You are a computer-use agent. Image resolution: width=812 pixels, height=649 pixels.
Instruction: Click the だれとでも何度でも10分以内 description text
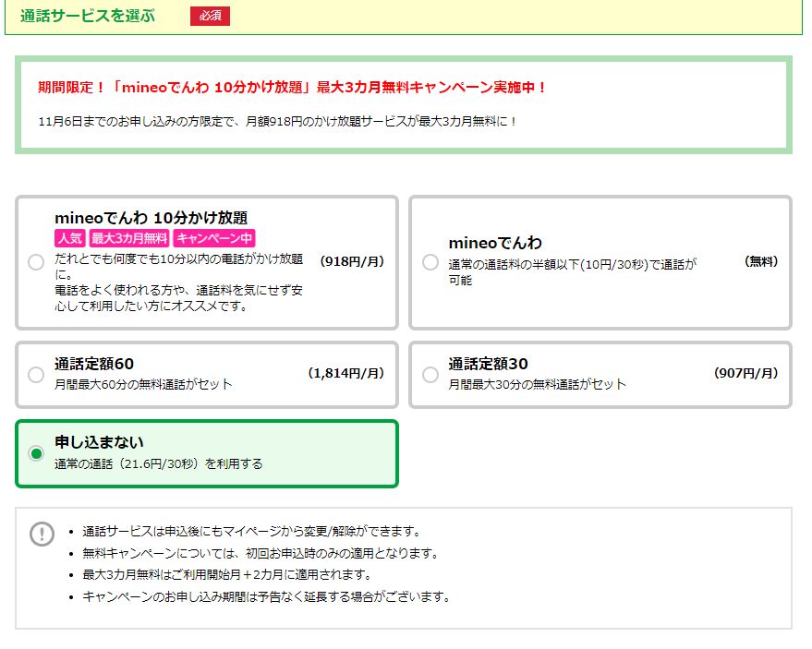[178, 282]
